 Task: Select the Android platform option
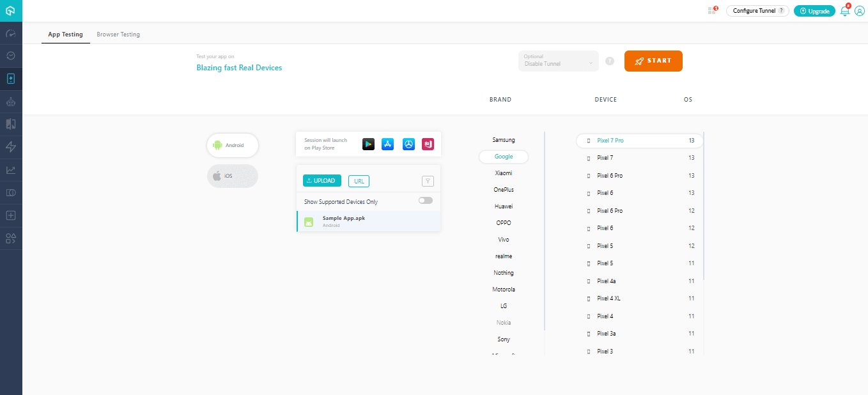point(233,145)
